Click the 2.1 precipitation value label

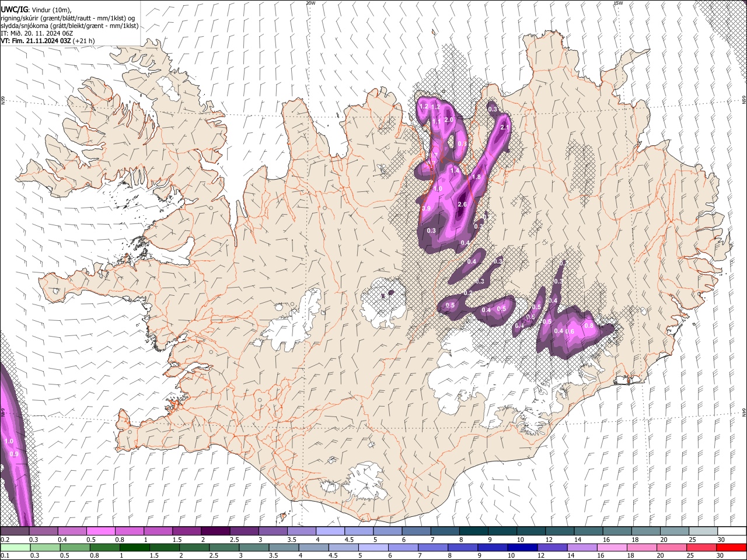505,127
